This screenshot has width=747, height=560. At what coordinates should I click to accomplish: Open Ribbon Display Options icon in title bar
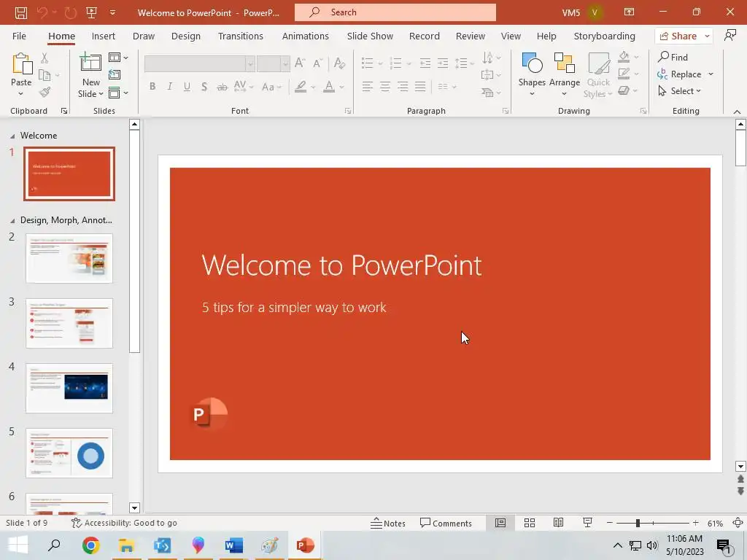[x=629, y=12]
